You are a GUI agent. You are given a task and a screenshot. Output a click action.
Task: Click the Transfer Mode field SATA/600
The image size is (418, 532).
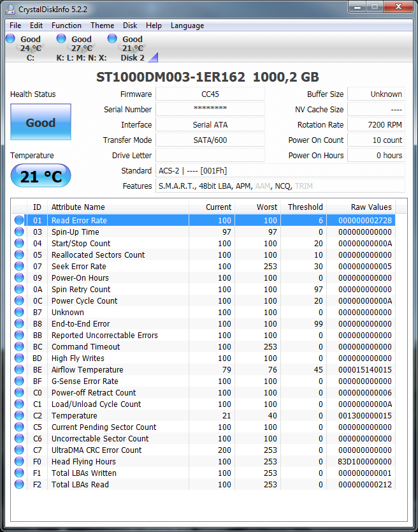(210, 140)
